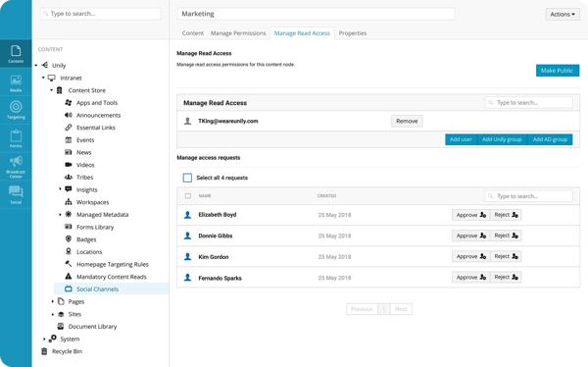The height and width of the screenshot is (367, 588).
Task: Go to the Next results page
Action: (x=401, y=309)
